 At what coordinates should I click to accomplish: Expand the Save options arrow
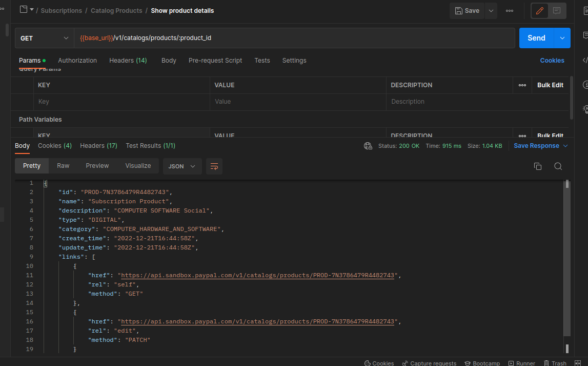[x=491, y=11]
